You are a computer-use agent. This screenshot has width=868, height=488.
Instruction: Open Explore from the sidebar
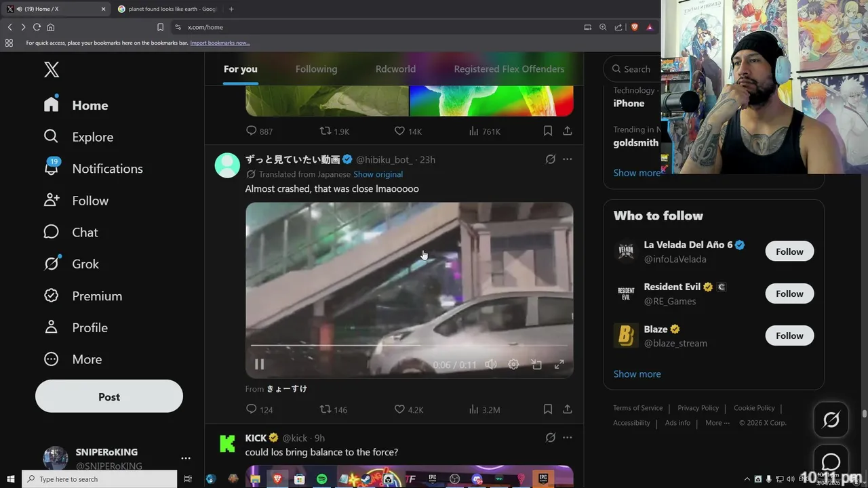point(78,137)
